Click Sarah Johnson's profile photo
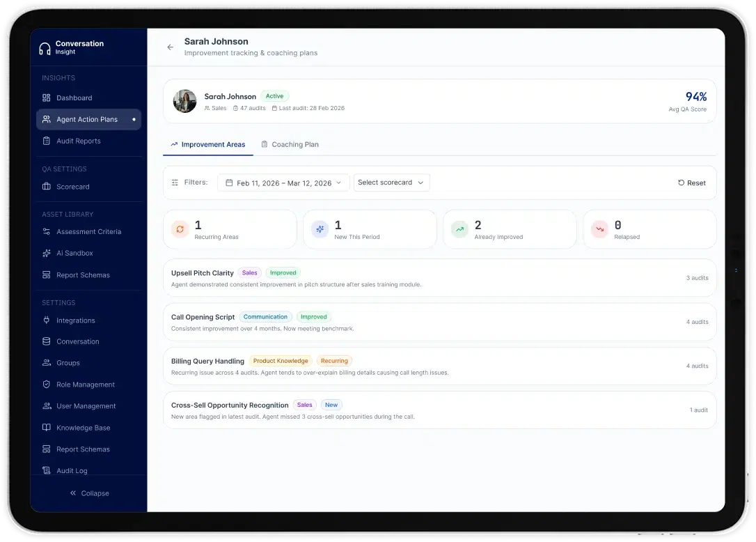This screenshot has height=542, width=756. [x=184, y=101]
